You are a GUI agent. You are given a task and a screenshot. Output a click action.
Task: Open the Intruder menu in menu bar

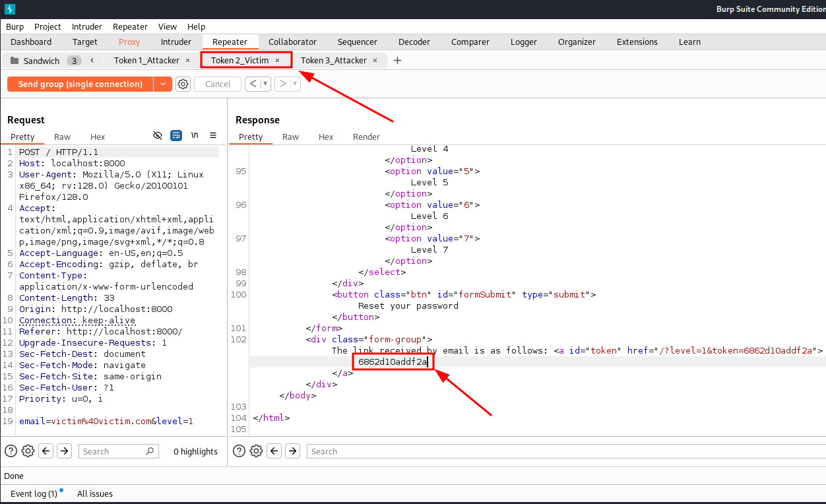87,26
